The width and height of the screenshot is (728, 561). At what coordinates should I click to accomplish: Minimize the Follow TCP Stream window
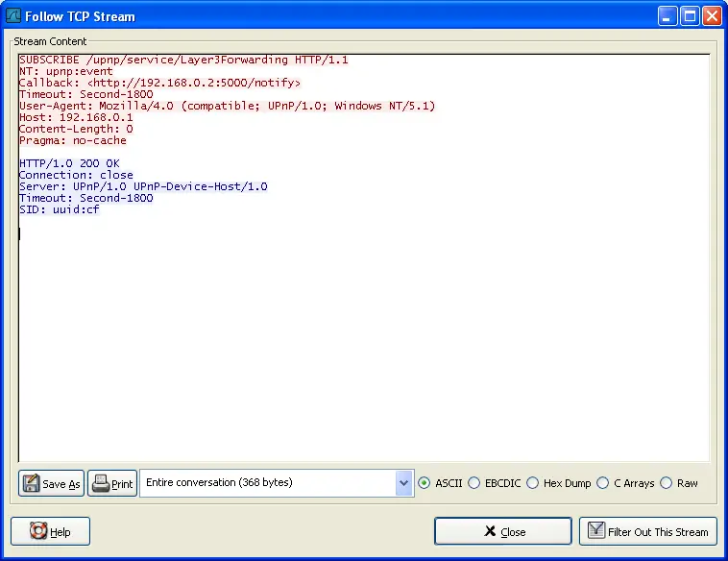[x=667, y=16]
